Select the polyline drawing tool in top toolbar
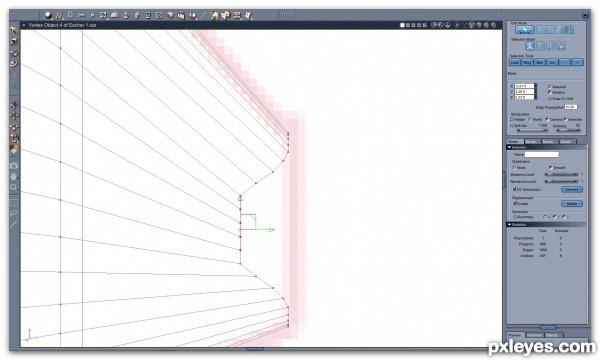 59,15
